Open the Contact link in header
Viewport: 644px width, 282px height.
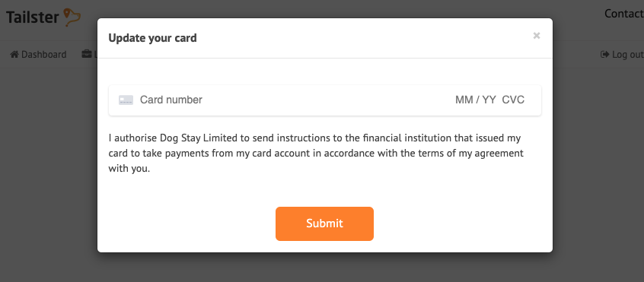point(624,14)
